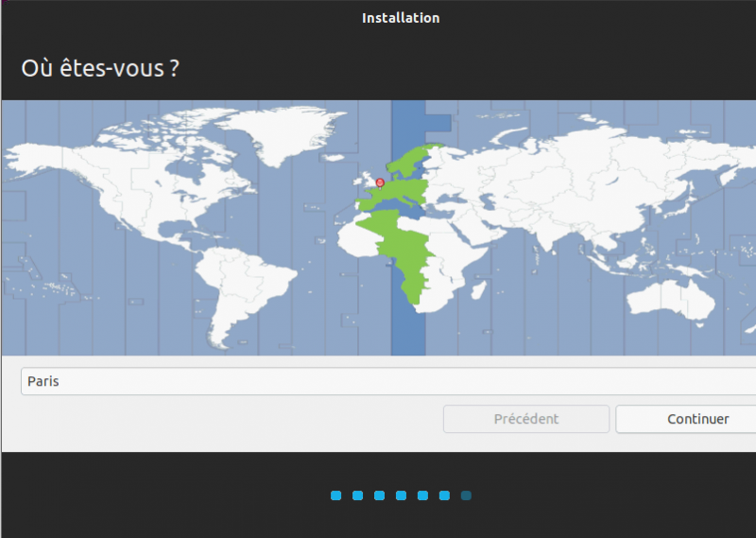Focus the Paris location text field

(x=388, y=381)
